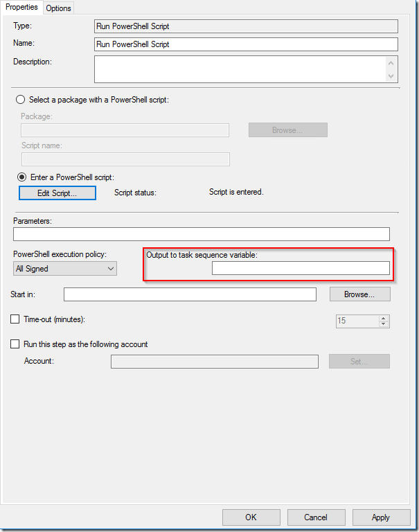Select 'Enter a PowerShell script' radio option
This screenshot has width=419, height=532.
[x=21, y=177]
